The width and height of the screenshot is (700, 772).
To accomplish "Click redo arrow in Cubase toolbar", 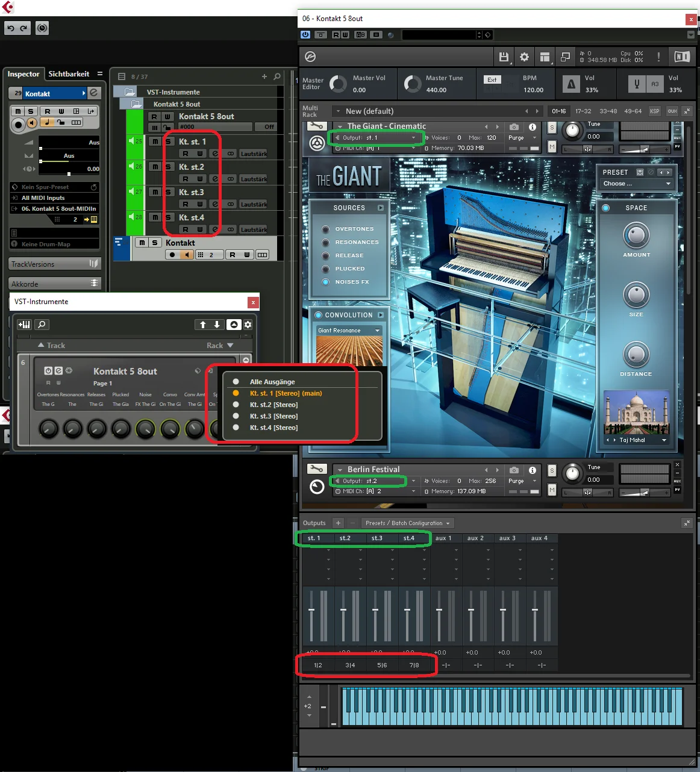I will [23, 28].
